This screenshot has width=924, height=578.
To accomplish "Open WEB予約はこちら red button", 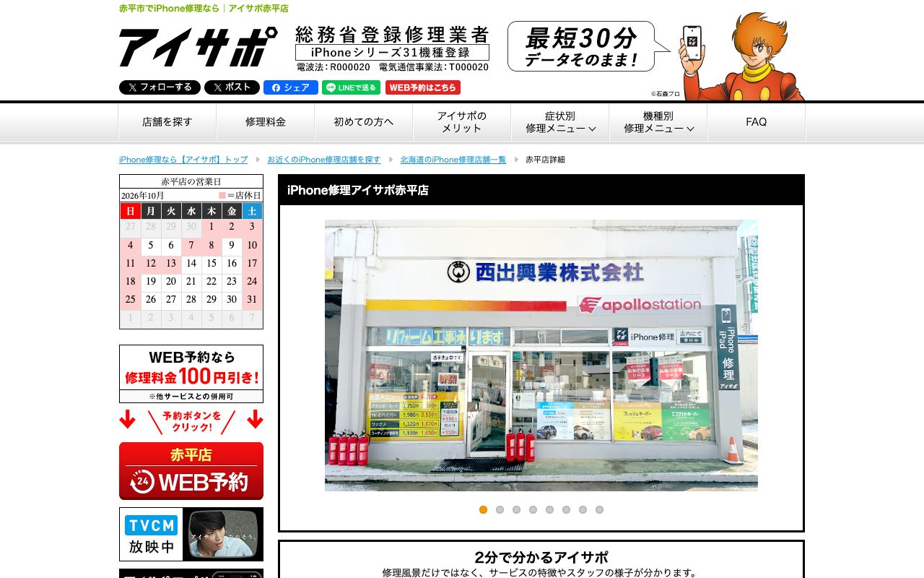I will click(423, 87).
